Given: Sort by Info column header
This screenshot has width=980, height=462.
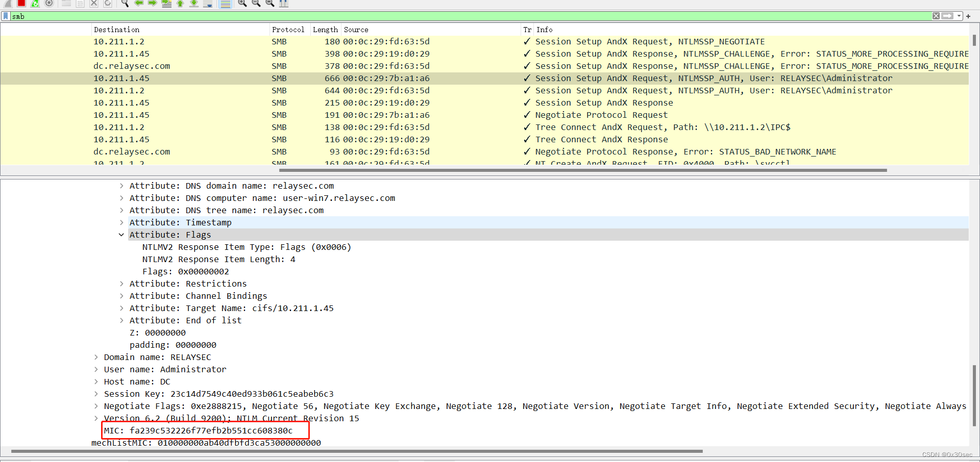Looking at the screenshot, I should [x=751, y=30].
